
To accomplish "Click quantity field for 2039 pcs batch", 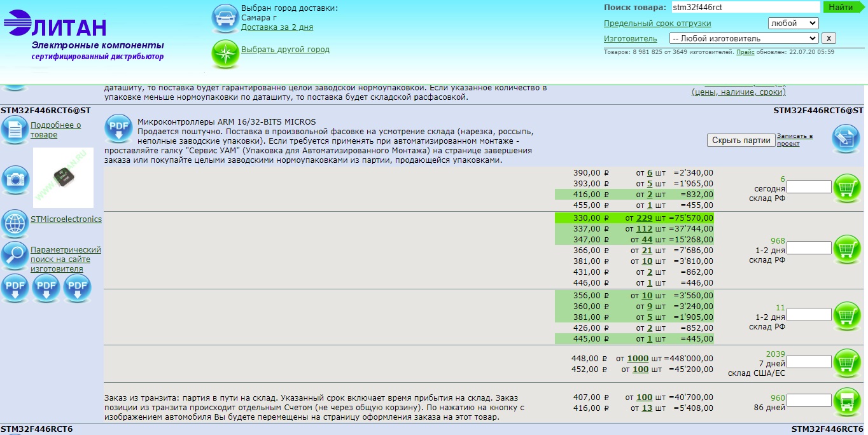I will point(809,361).
